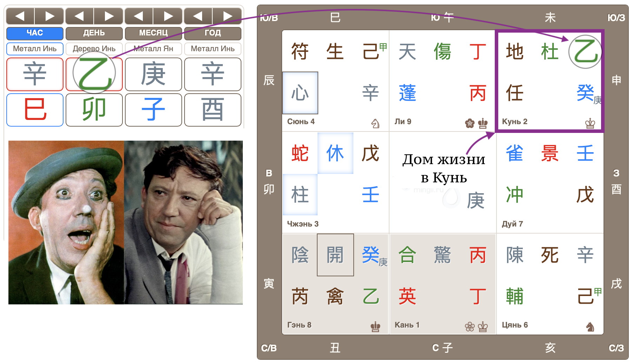Click the dark horse icon in Цянь 6 palace
The image size is (633, 364).
tap(590, 327)
